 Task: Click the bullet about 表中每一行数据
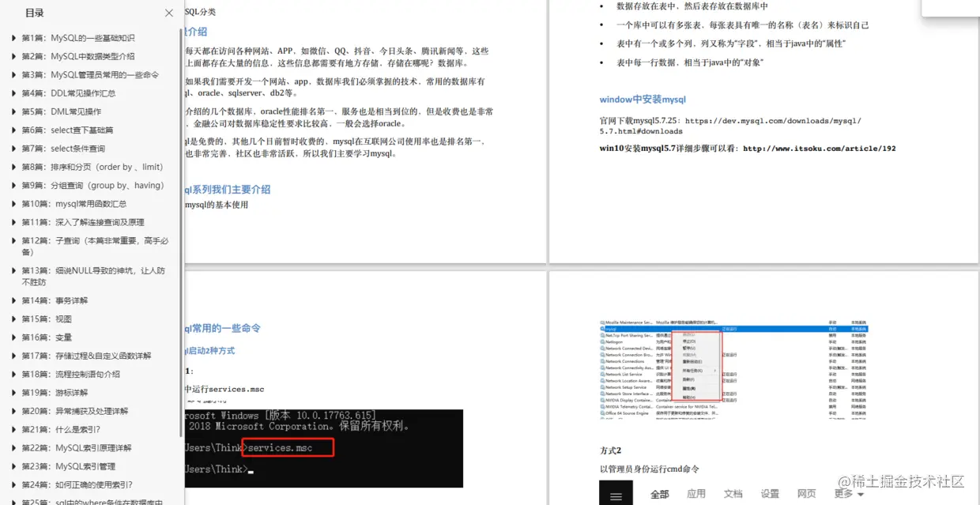(689, 62)
